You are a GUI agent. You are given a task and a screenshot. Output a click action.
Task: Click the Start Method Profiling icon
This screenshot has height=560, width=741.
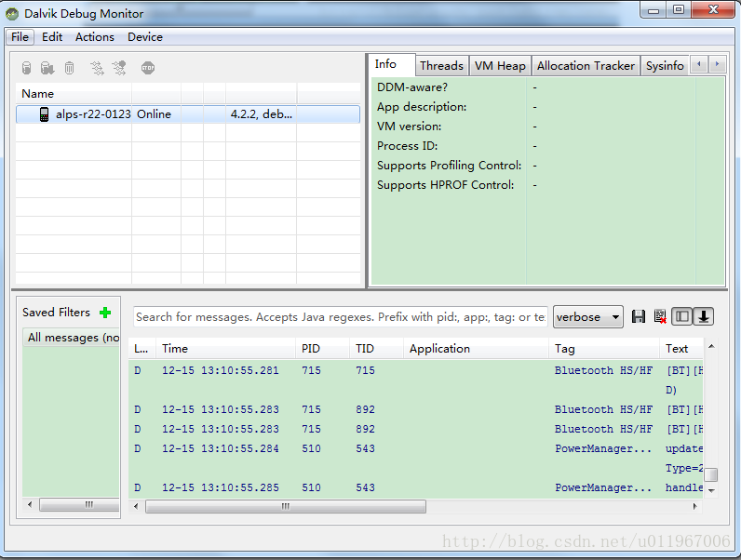(x=119, y=68)
